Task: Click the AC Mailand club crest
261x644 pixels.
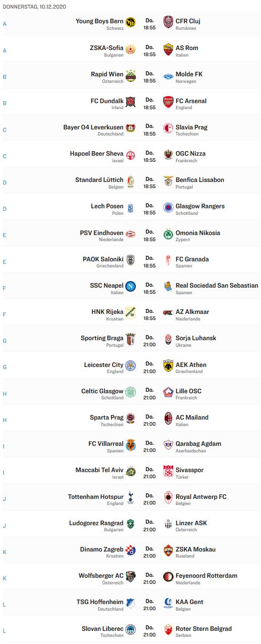Action: (168, 418)
